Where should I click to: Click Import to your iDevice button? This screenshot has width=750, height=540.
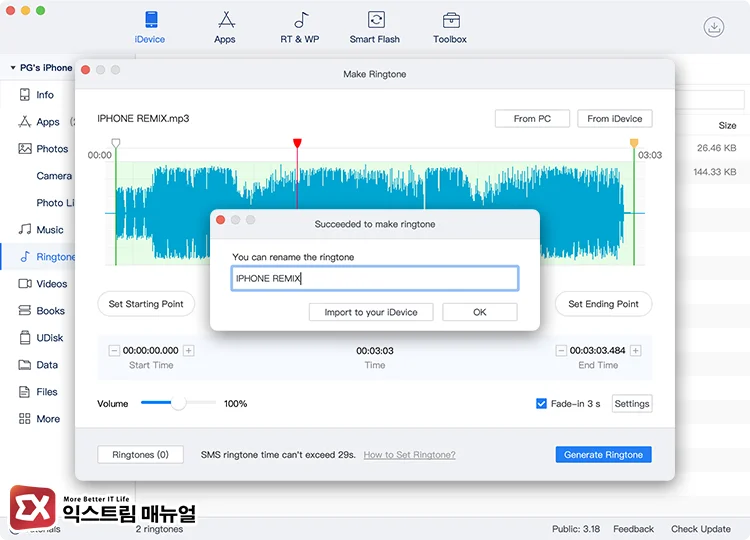[371, 312]
